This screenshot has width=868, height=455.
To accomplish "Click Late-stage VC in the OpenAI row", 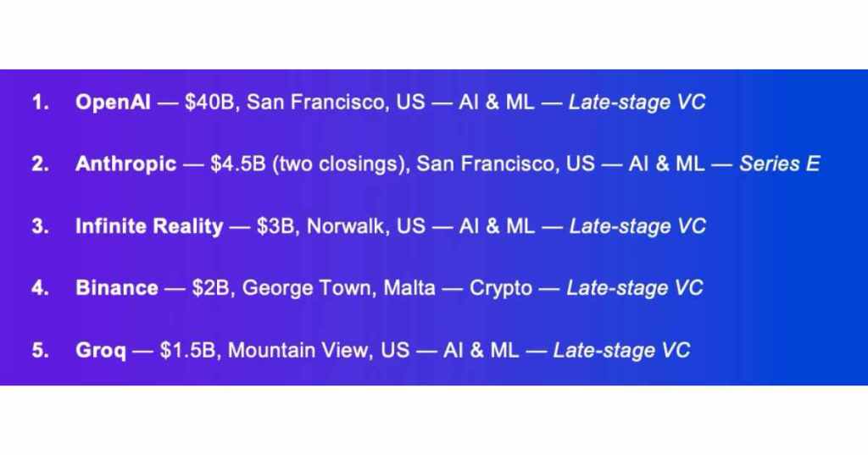I will point(637,103).
